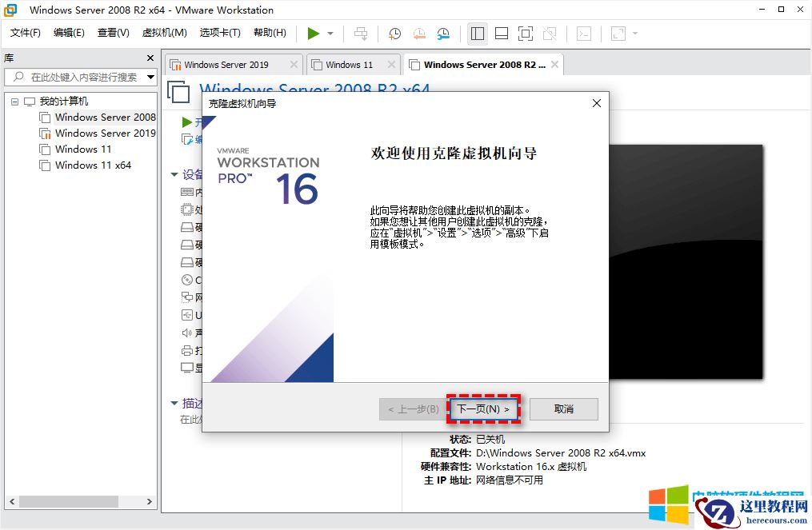Open the stretch display dropdown arrow

(635, 34)
